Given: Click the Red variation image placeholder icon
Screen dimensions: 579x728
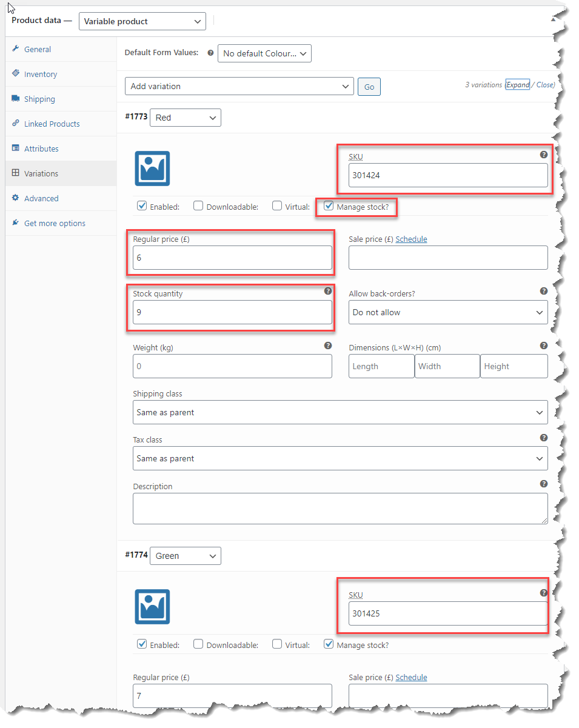Looking at the screenshot, I should pyautogui.click(x=152, y=169).
